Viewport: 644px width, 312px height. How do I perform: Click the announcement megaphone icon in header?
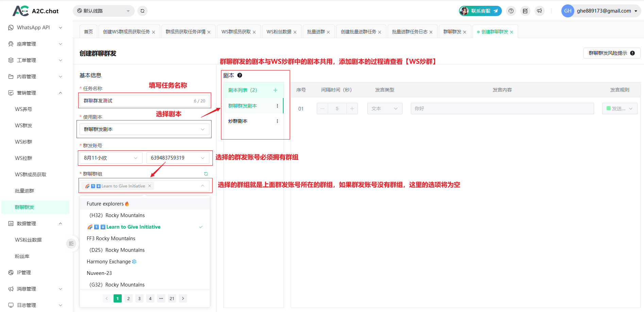tap(539, 11)
